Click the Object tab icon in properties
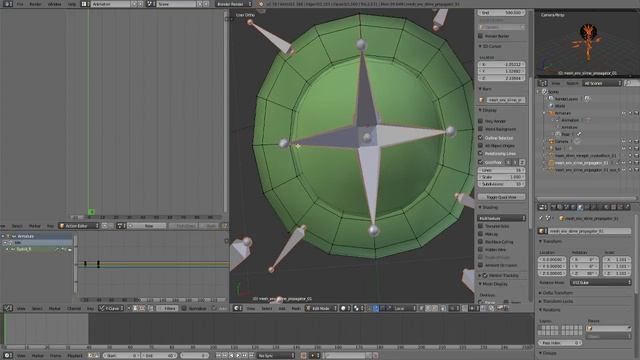The width and height of the screenshot is (640, 360). point(580,207)
